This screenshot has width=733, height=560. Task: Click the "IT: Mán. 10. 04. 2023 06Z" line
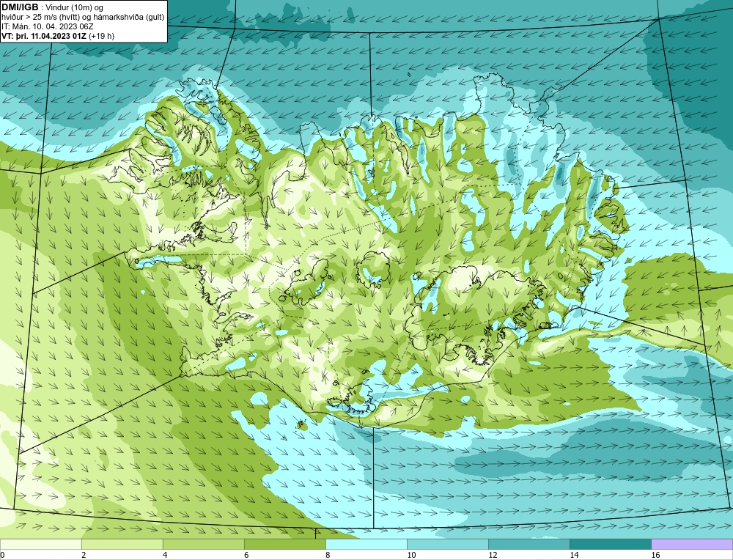coord(47,26)
